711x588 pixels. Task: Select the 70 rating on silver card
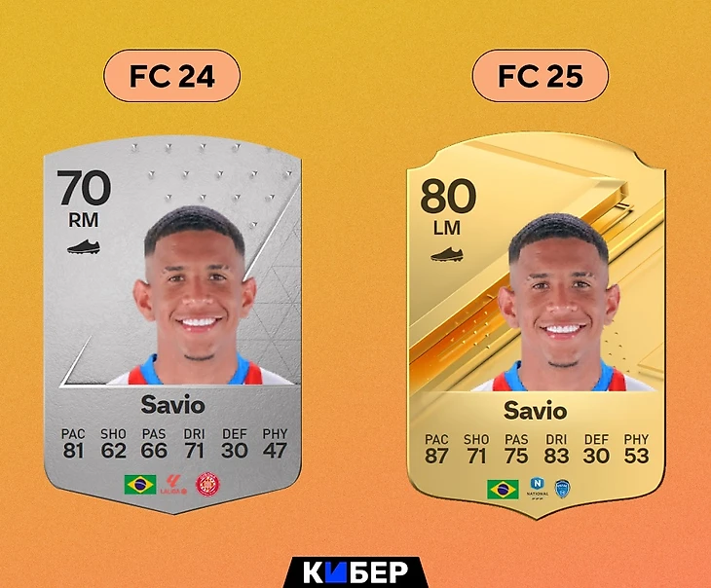tap(84, 188)
